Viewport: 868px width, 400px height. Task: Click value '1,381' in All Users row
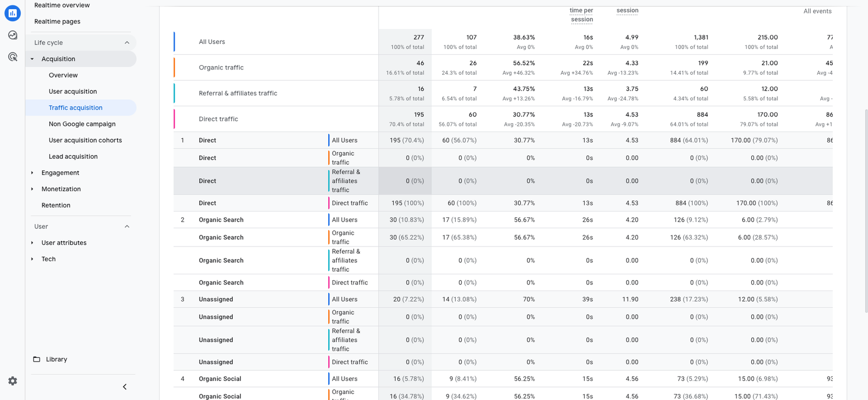tap(701, 37)
